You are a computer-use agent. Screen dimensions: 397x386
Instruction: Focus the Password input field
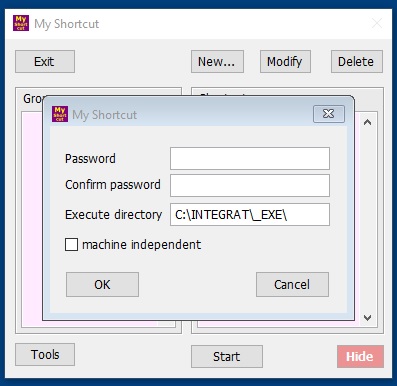point(250,158)
